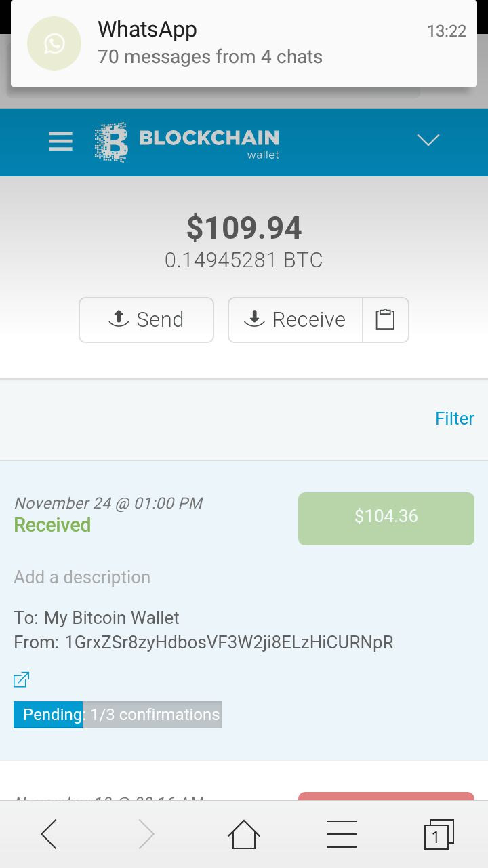This screenshot has width=488, height=868.
Task: Expand the header dropdown chevron
Action: point(428,140)
